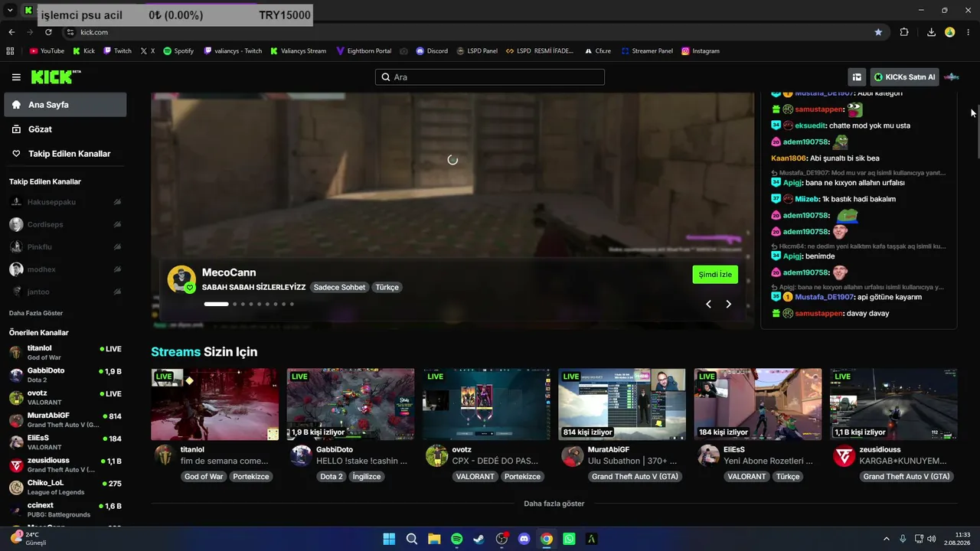Open the Discord bookmark
Viewport: 980px width, 551px height.
point(432,51)
